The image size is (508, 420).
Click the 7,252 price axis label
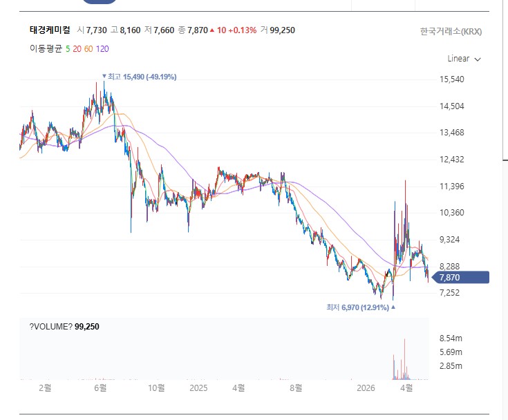[x=450, y=293]
